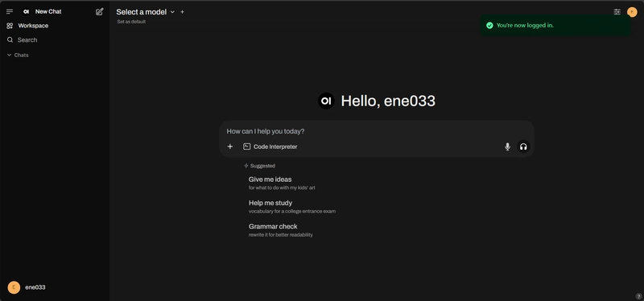Screen dimensions: 644x301
Task: Add another model with plus icon
Action: [183, 12]
